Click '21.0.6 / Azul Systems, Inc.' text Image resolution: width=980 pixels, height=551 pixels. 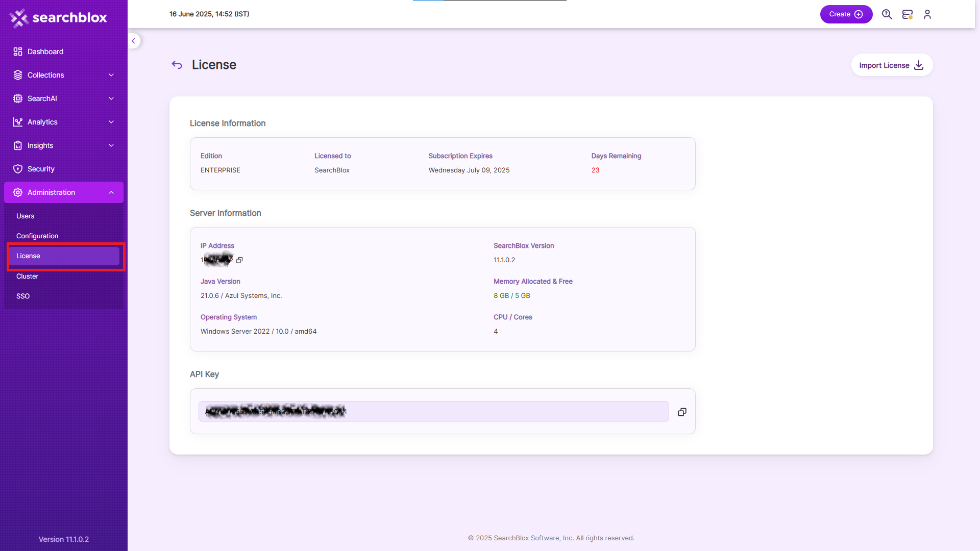click(x=241, y=296)
